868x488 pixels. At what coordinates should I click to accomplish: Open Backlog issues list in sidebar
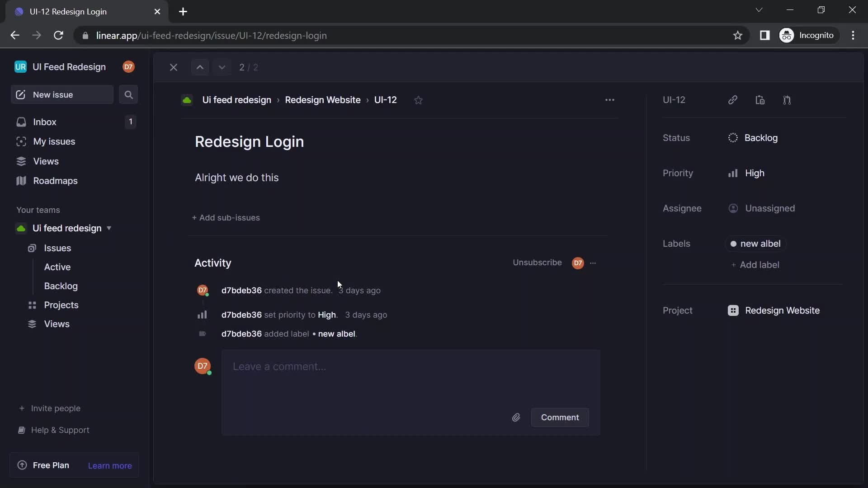(61, 286)
